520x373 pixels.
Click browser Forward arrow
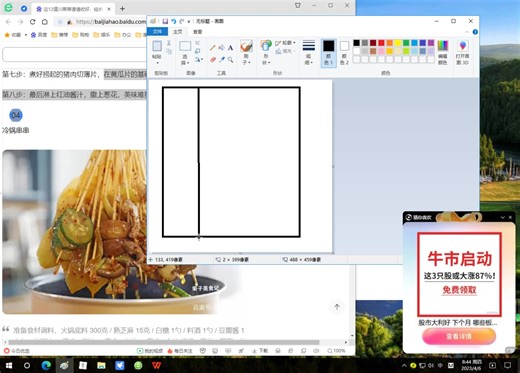[20, 22]
